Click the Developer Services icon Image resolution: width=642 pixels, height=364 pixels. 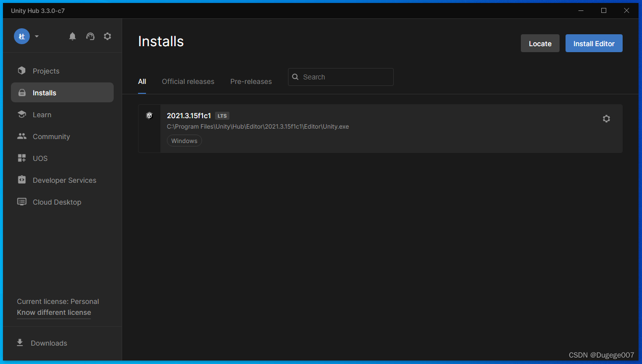coord(22,180)
